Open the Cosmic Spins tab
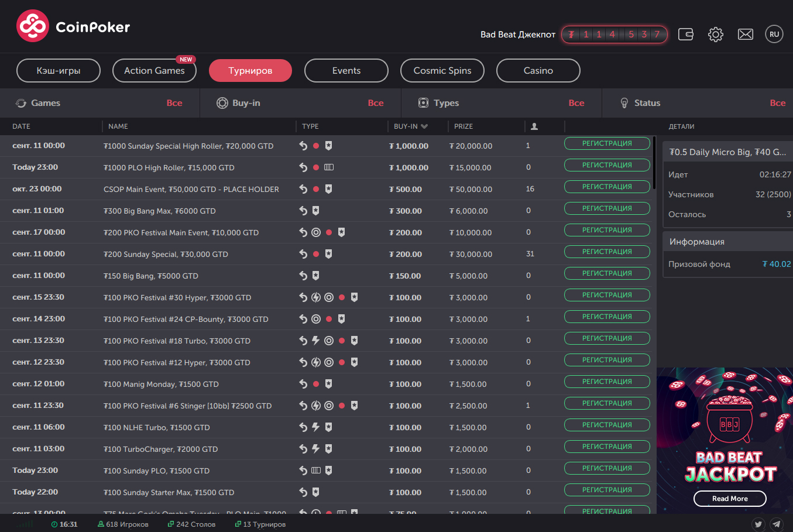Image resolution: width=793 pixels, height=532 pixels. click(x=442, y=71)
